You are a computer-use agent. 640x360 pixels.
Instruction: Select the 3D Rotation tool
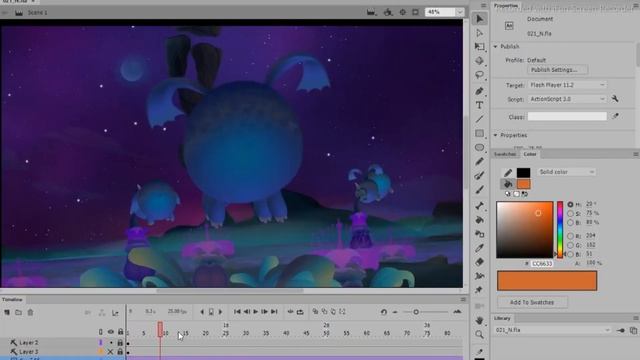click(x=480, y=61)
